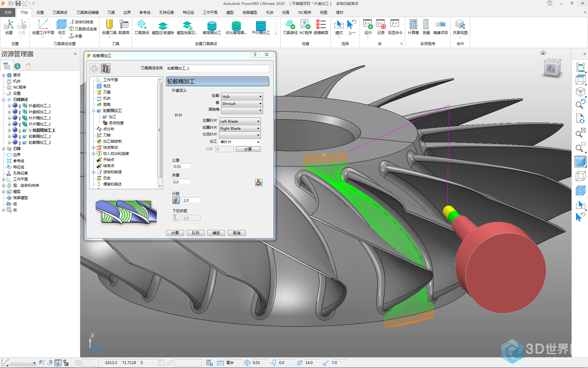Toggle the checkmark status of 叶片精加工_1

[15, 118]
